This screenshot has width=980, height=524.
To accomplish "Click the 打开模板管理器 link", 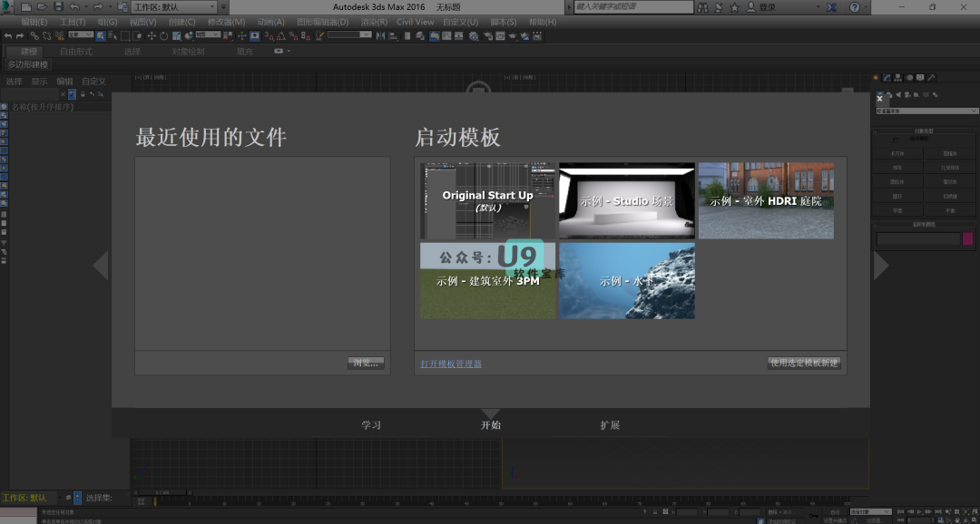I will point(451,364).
